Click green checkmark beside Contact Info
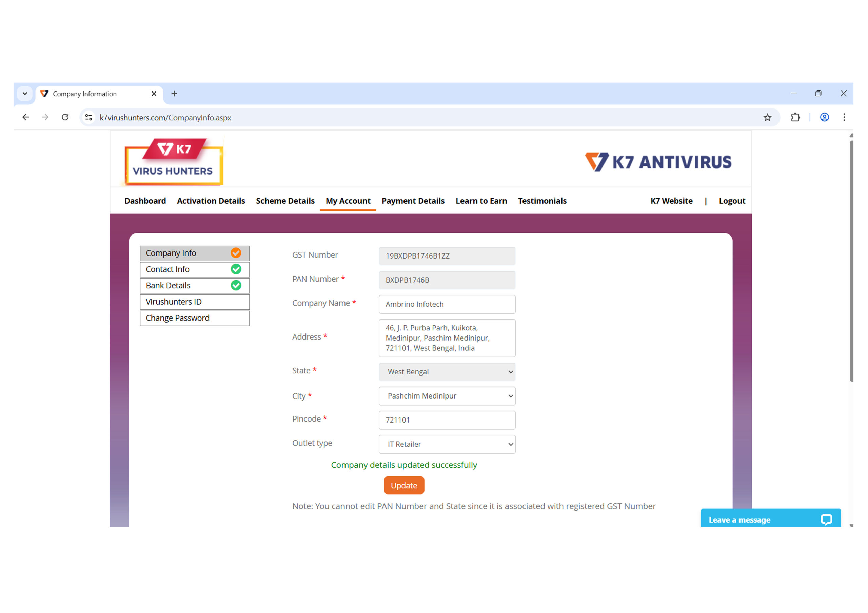Image resolution: width=868 pixels, height=613 pixels. click(x=236, y=269)
